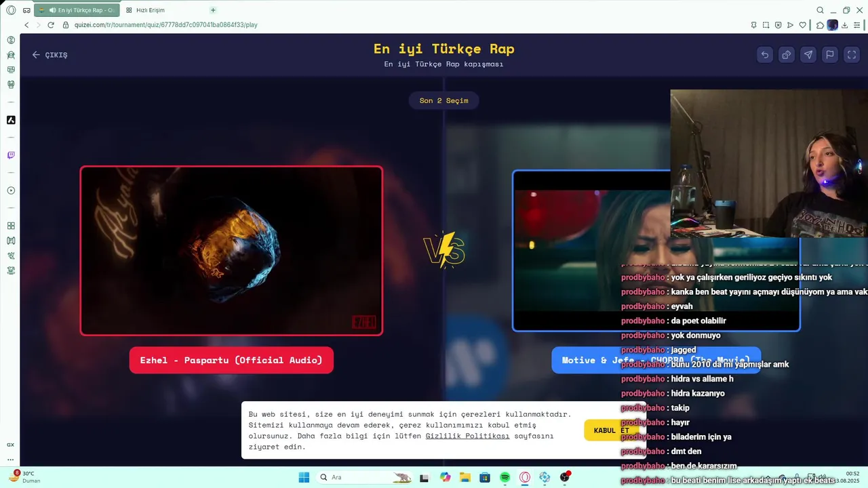Screen dimensions: 868x488
Task: Open the browser profile avatar
Action: click(832, 25)
